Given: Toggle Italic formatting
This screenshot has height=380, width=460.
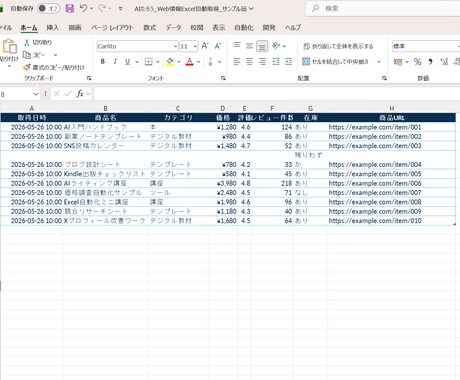Looking at the screenshot, I should pos(115,62).
